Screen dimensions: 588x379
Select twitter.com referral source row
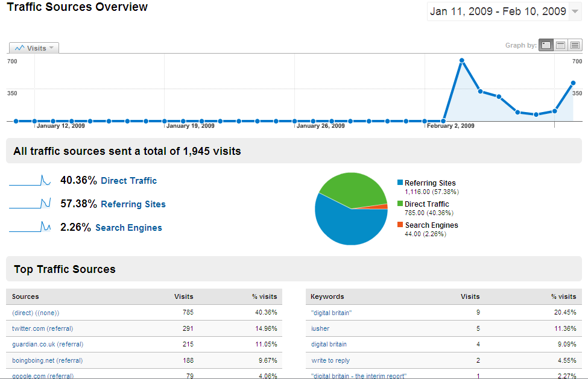[42, 328]
